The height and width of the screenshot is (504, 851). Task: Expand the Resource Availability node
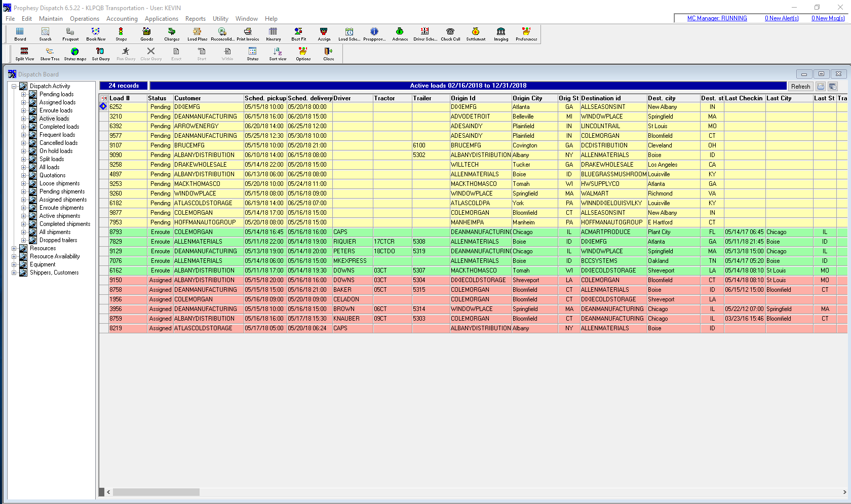pos(14,256)
